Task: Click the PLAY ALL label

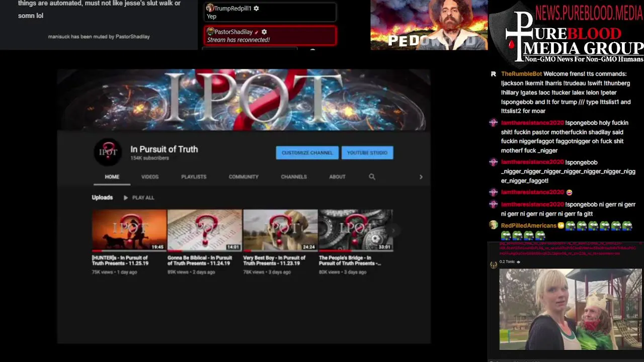Action: point(143,198)
